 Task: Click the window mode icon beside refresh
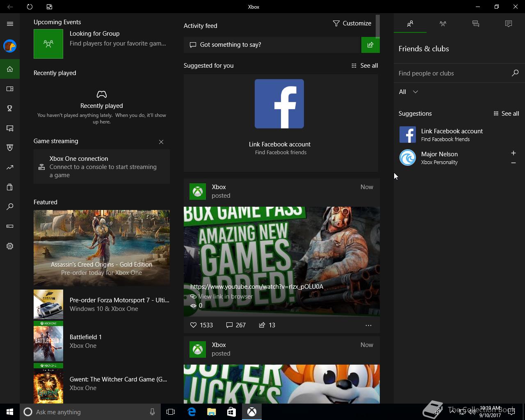[x=49, y=7]
